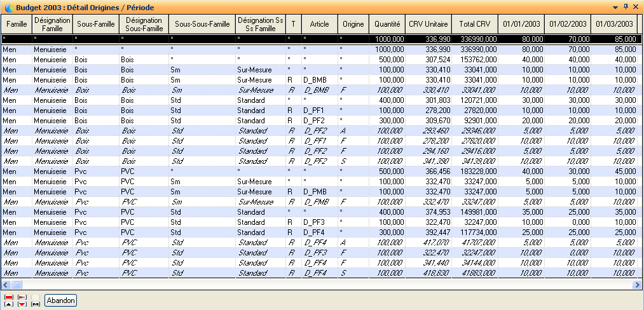Open the panel title bar dropdown arrow
The width and height of the screenshot is (644, 310).
click(x=615, y=6)
